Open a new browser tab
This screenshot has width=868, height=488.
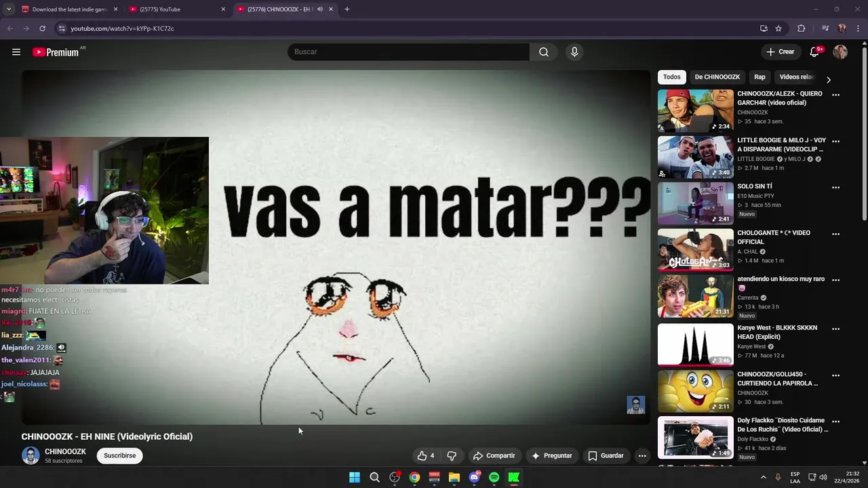[x=347, y=9]
